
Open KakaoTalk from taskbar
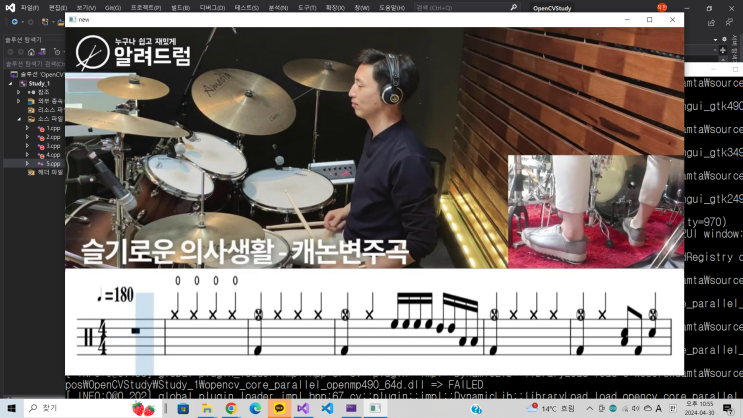coord(279,408)
